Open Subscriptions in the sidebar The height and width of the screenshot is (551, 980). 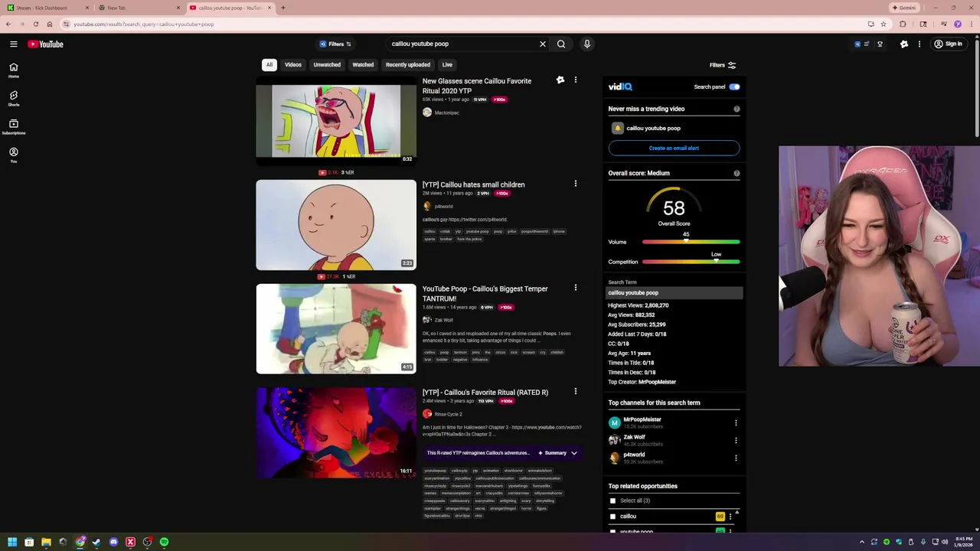pos(13,126)
